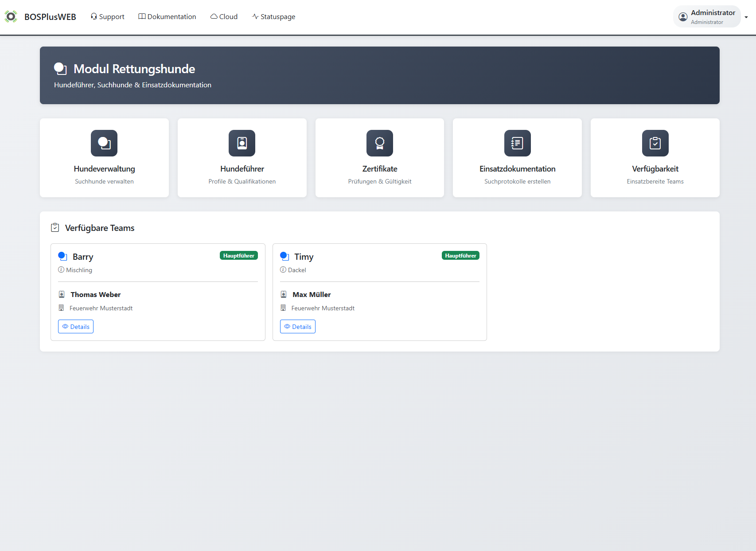The height and width of the screenshot is (551, 756).
Task: View Details for Barry's team
Action: tap(76, 327)
